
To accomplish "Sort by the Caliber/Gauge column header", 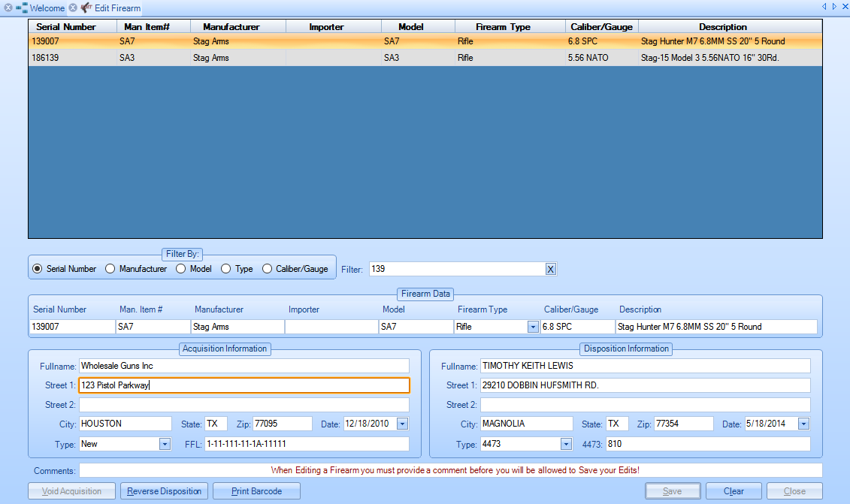I will (x=602, y=26).
